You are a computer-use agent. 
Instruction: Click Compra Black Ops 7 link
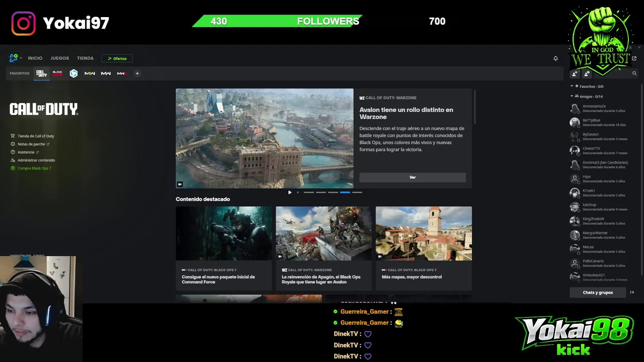34,168
